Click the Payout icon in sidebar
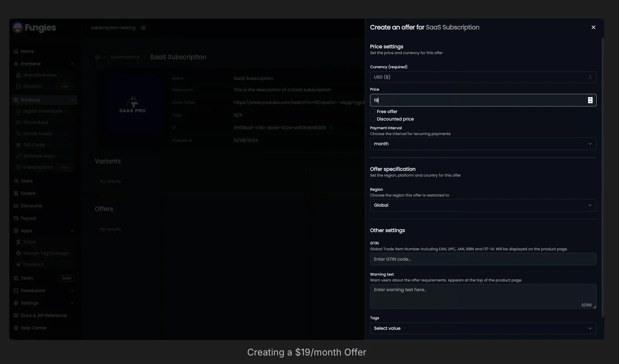 [16, 218]
